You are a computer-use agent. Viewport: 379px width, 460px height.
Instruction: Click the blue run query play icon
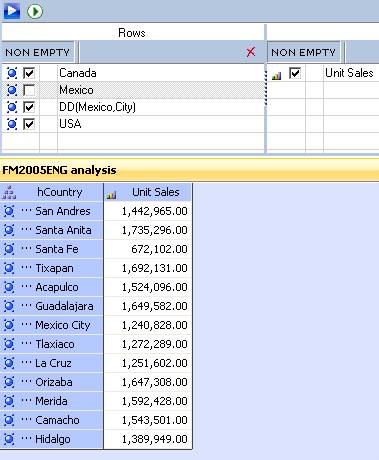[12, 11]
